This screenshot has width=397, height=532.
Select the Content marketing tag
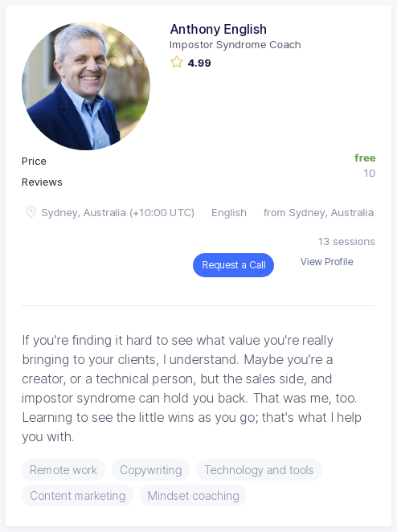[x=78, y=496]
